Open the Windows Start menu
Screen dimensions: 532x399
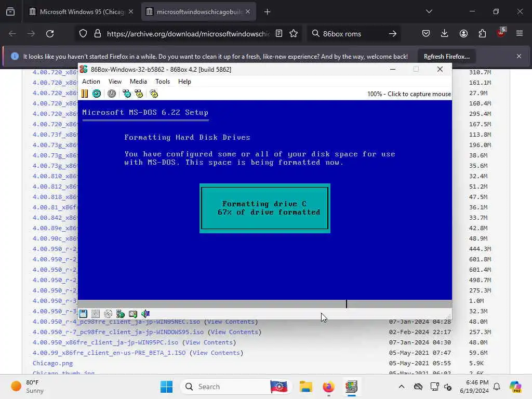166,387
